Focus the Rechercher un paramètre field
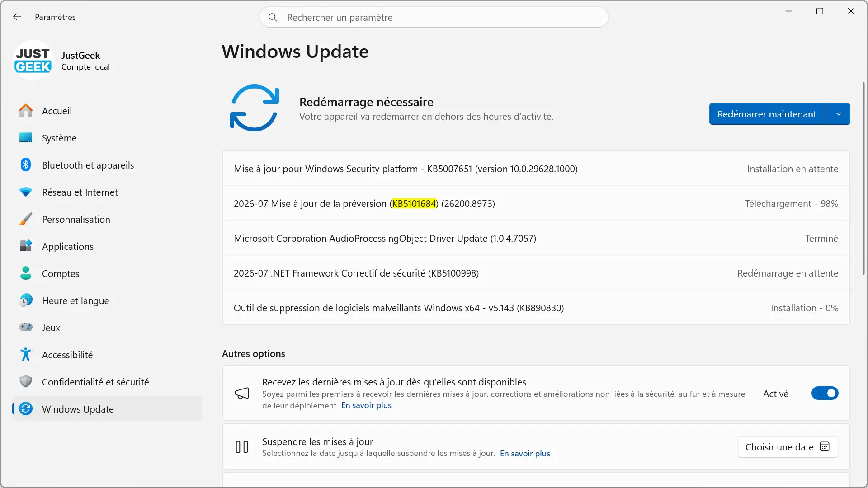This screenshot has width=868, height=488. tap(434, 17)
